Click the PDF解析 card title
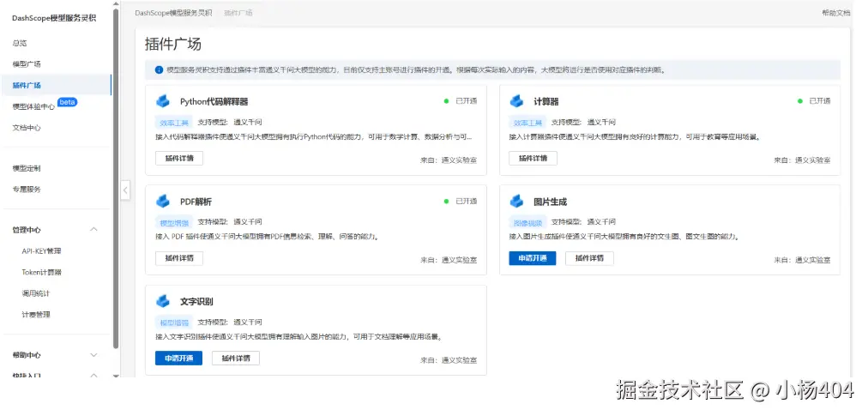Image resolution: width=868 pixels, height=416 pixels. [196, 202]
